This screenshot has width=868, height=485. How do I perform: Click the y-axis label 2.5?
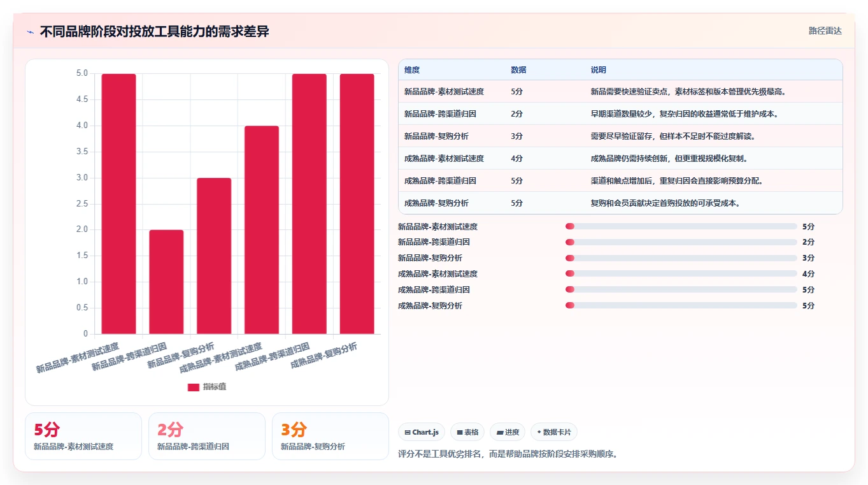click(x=82, y=203)
